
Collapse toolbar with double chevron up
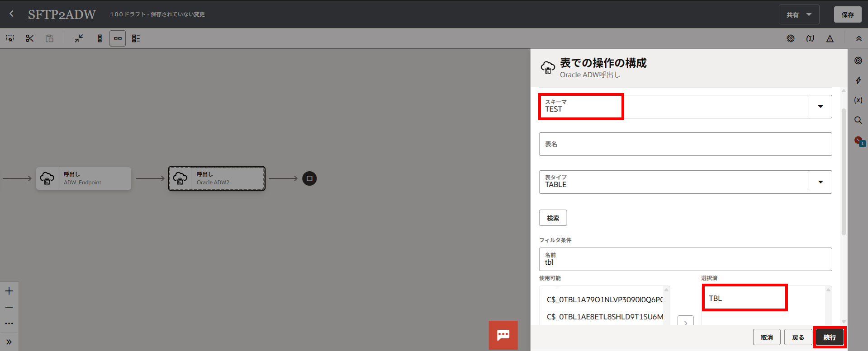pos(859,38)
